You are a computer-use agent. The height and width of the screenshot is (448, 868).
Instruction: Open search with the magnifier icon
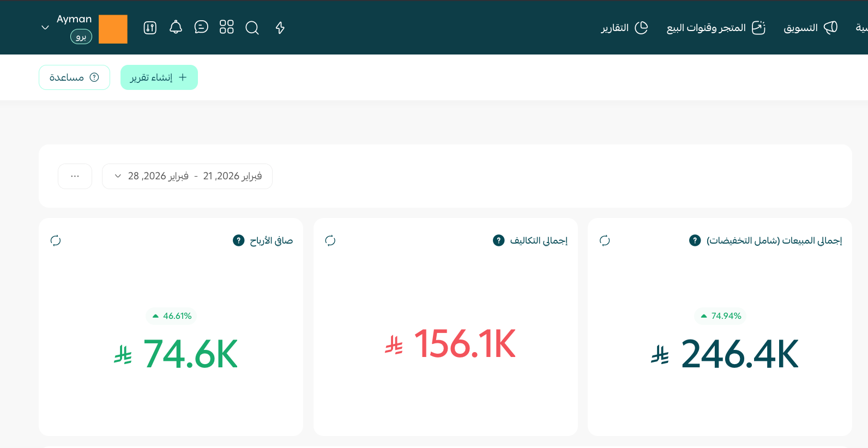(252, 28)
